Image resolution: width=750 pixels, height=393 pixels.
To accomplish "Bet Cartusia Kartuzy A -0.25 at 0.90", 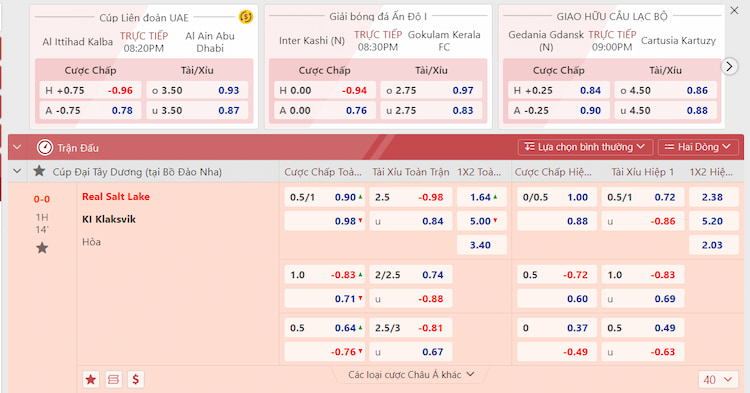I will [559, 110].
